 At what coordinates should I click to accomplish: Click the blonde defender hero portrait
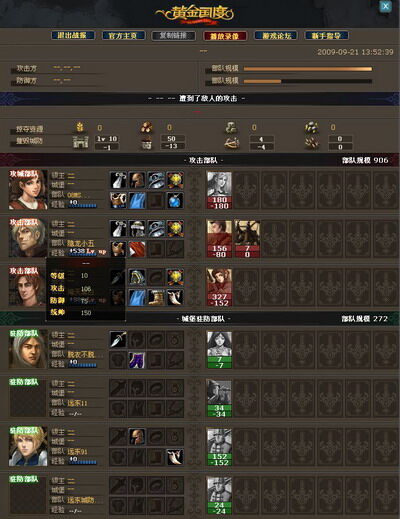point(28,446)
